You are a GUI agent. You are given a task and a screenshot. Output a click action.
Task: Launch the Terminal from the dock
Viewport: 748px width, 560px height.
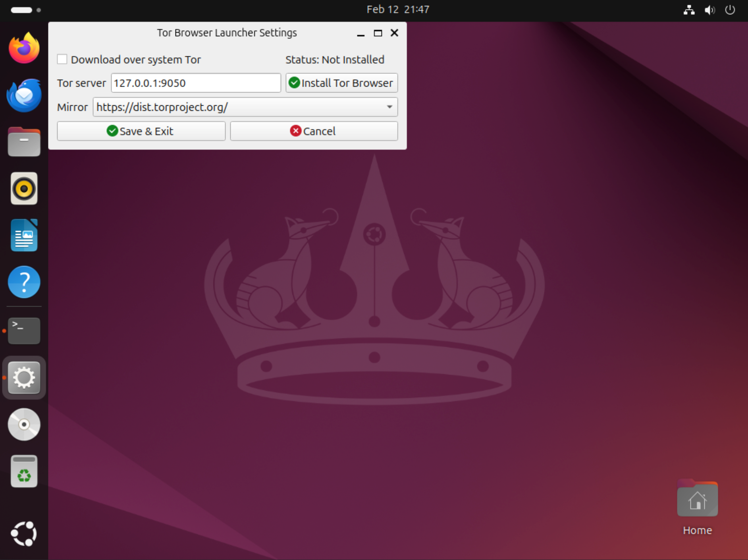[x=23, y=330]
